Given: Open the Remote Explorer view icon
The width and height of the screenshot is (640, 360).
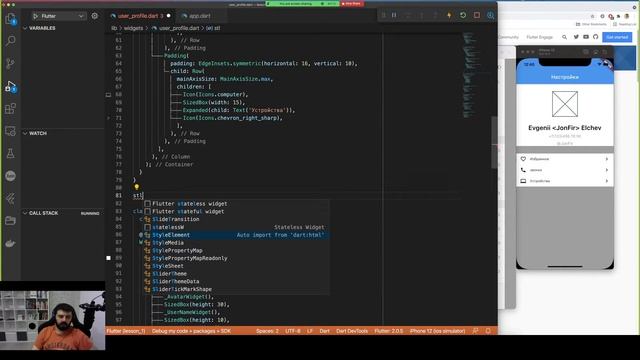Looking at the screenshot, I should click(11, 131).
